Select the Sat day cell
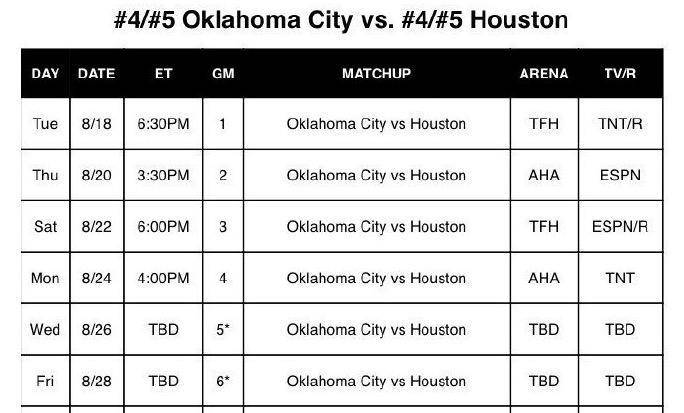684x413 pixels. [x=45, y=227]
